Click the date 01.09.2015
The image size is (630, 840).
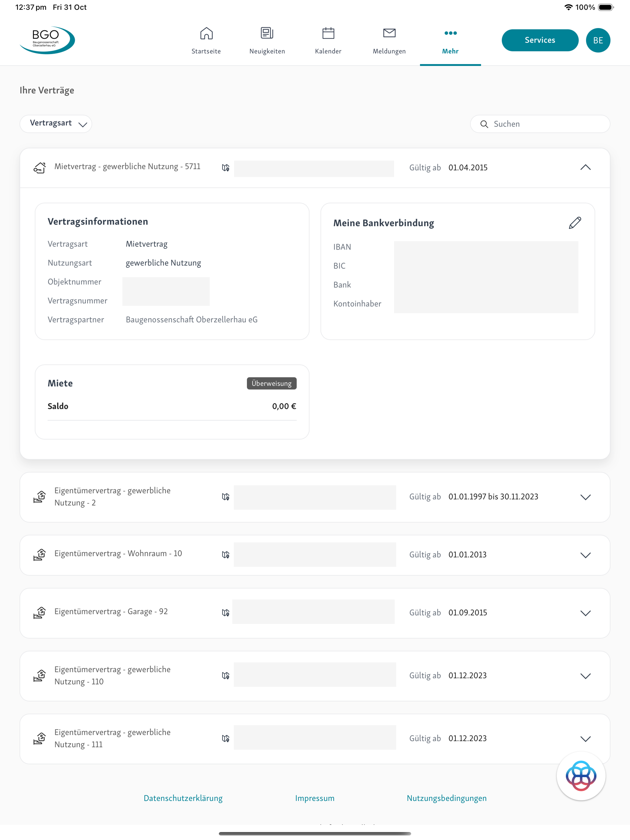(468, 613)
